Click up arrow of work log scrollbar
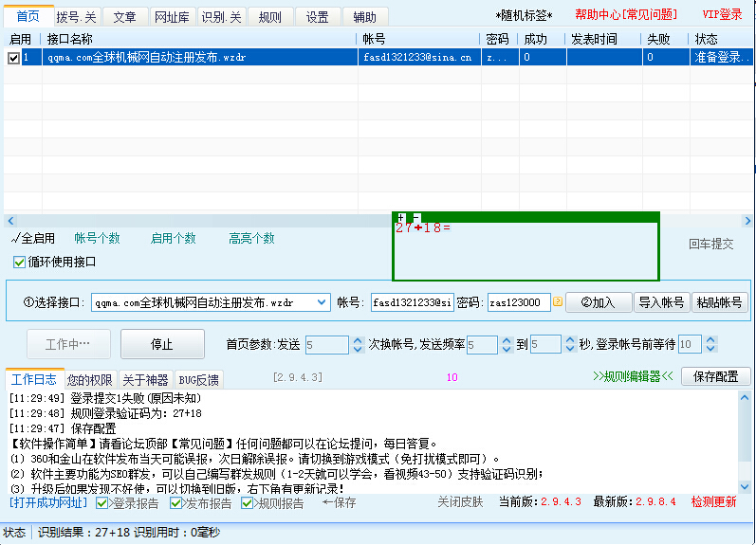 (745, 397)
